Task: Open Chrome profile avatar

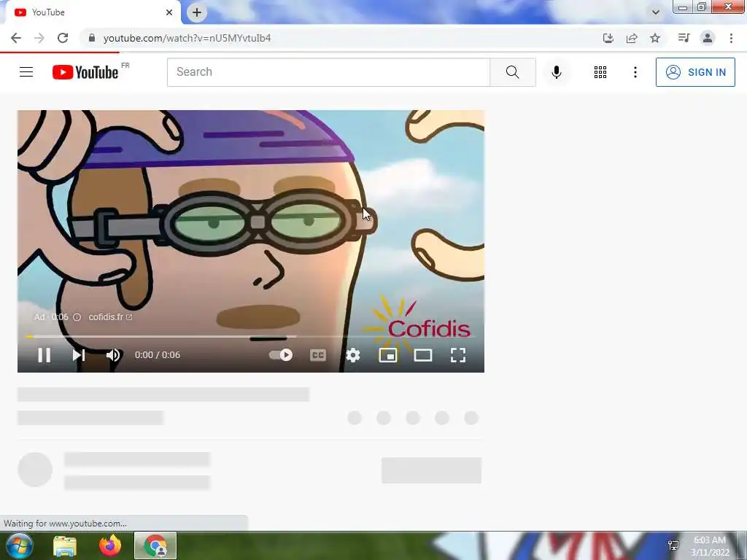Action: [x=708, y=38]
